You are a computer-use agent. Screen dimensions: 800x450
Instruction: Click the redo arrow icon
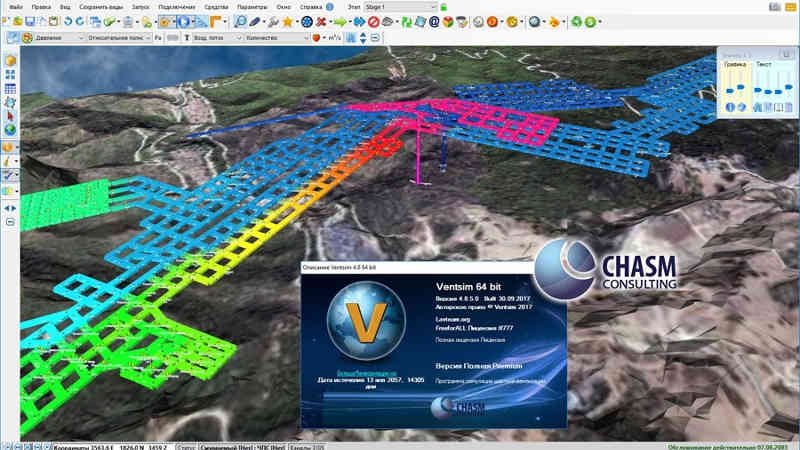80,21
